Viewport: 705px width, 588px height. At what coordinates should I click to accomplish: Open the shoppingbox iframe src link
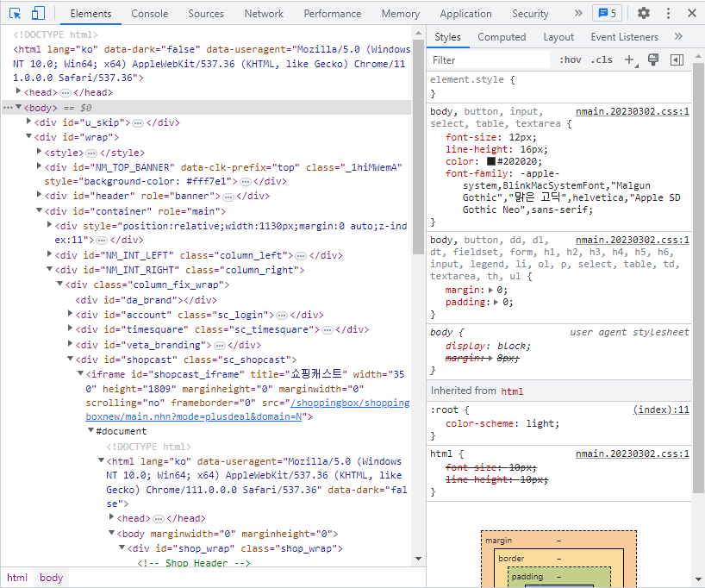247,410
